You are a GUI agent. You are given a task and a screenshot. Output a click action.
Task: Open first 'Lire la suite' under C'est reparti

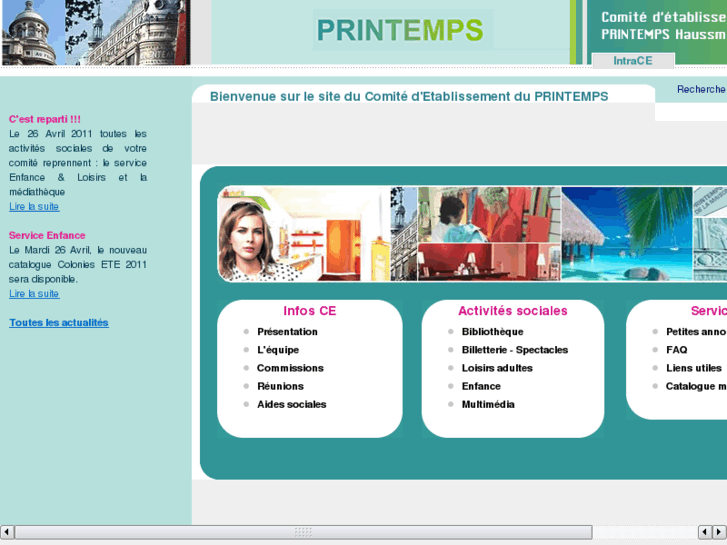34,206
